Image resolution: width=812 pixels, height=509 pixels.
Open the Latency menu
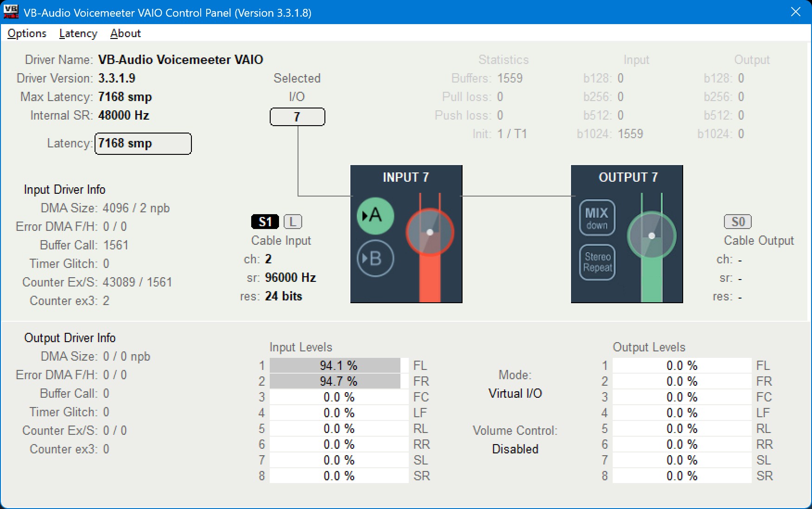[78, 33]
